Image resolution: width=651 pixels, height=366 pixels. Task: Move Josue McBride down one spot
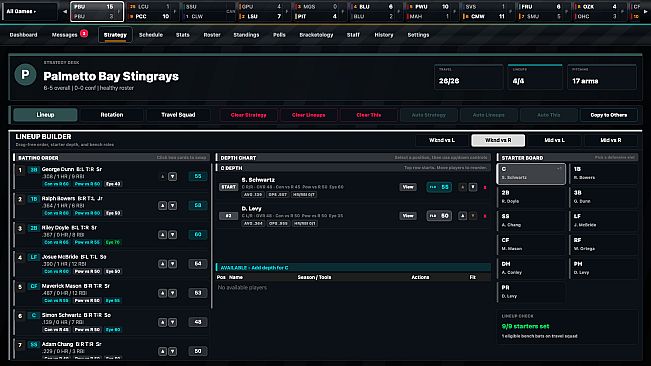click(x=173, y=264)
